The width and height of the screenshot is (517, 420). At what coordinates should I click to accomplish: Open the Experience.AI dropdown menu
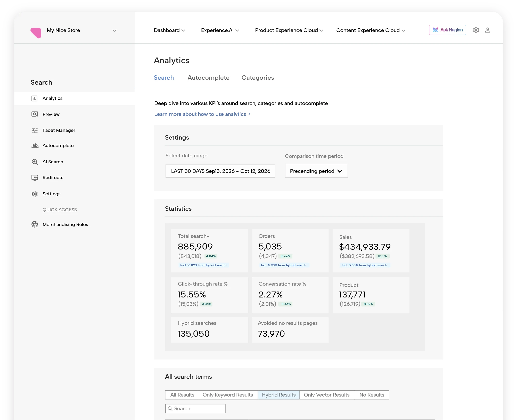tap(220, 30)
